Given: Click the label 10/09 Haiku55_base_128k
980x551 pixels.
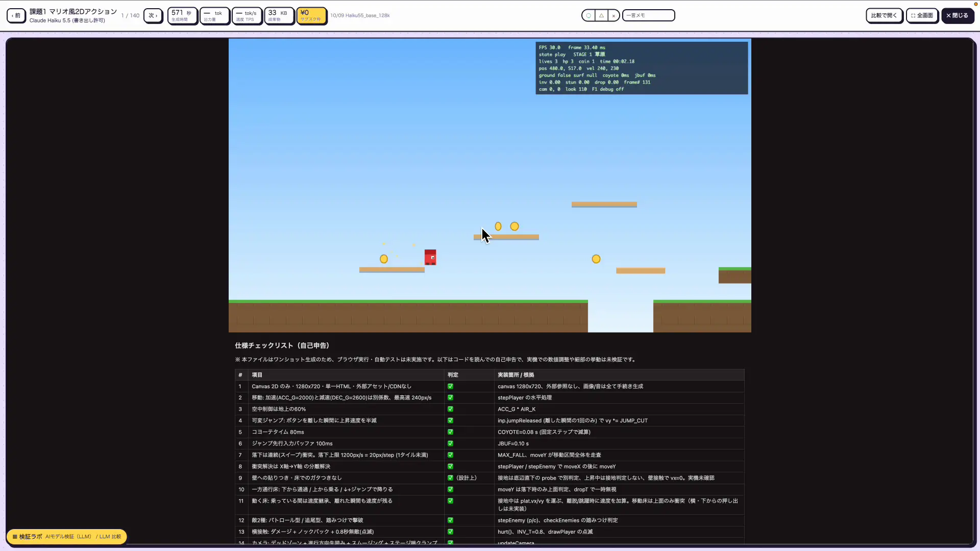Looking at the screenshot, I should [360, 15].
